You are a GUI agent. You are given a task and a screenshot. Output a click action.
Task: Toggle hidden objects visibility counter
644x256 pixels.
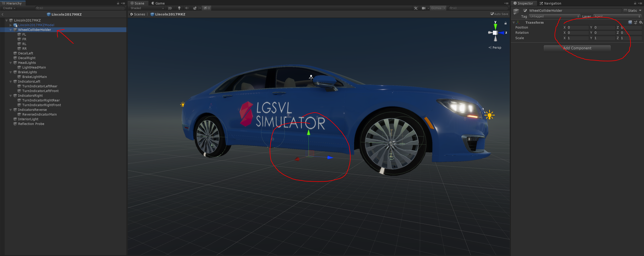click(x=206, y=8)
